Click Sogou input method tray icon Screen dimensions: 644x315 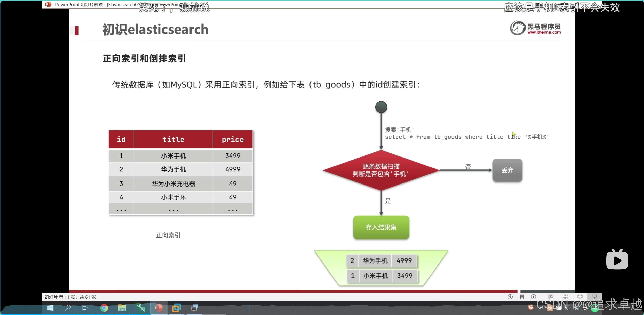531,307
